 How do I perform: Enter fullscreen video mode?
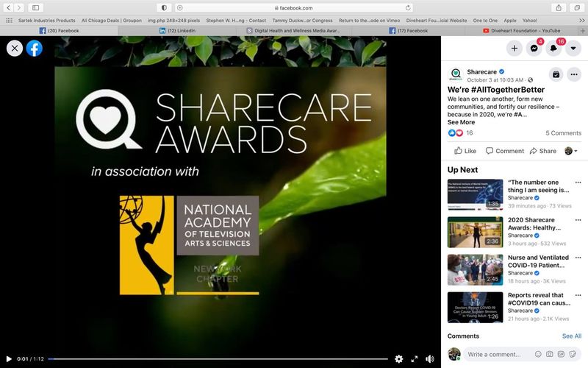pyautogui.click(x=415, y=359)
